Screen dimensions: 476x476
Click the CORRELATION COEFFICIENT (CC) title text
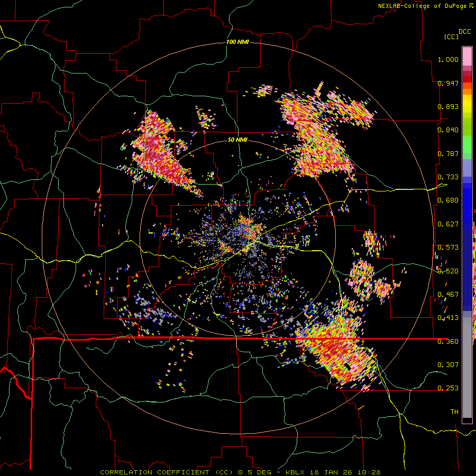(167, 472)
